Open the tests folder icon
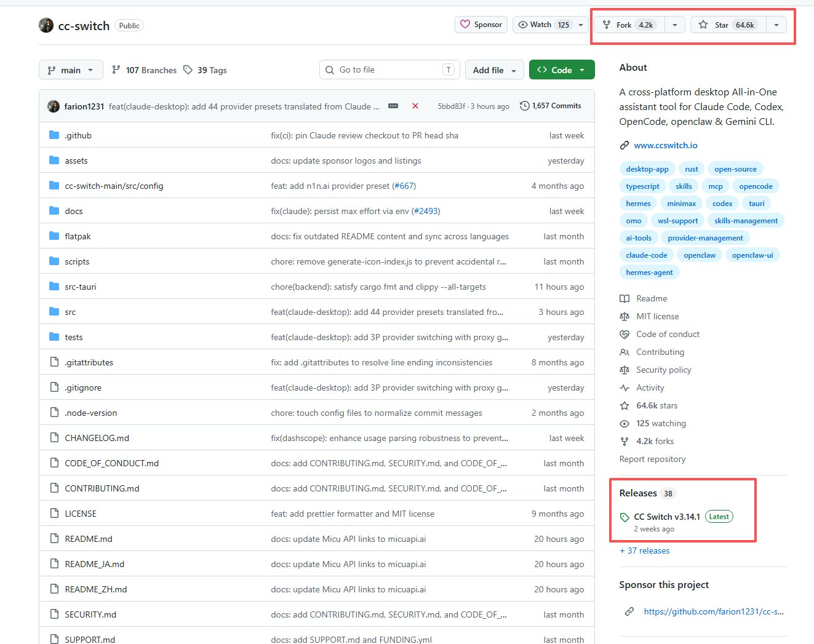This screenshot has width=814, height=644. [x=54, y=337]
